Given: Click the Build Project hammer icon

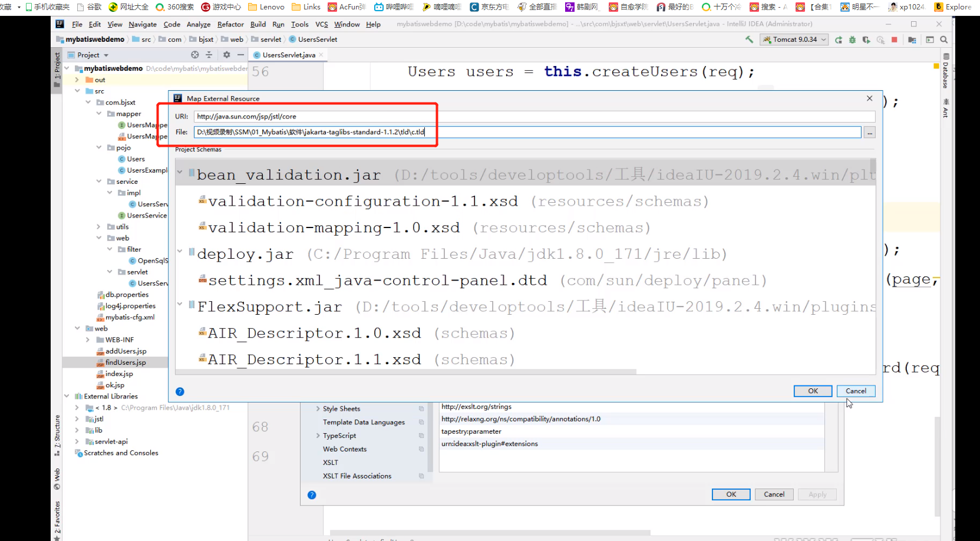Looking at the screenshot, I should [749, 39].
